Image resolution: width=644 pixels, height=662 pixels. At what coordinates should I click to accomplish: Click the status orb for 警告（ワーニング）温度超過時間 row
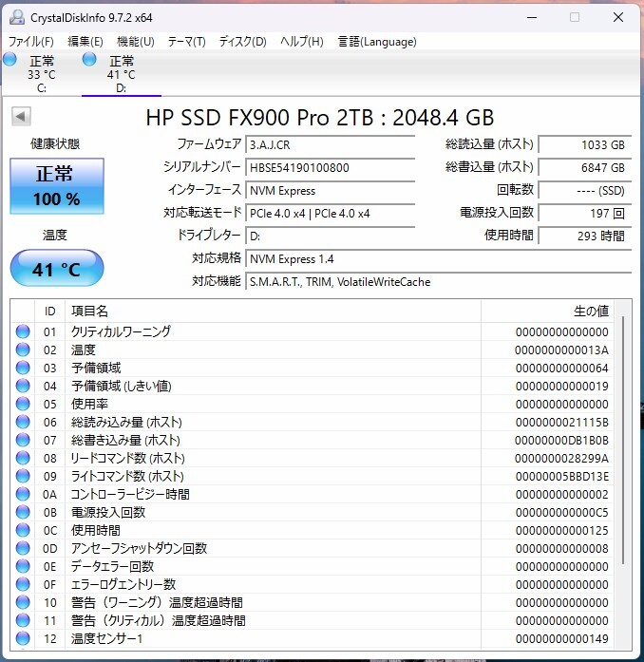tap(23, 602)
